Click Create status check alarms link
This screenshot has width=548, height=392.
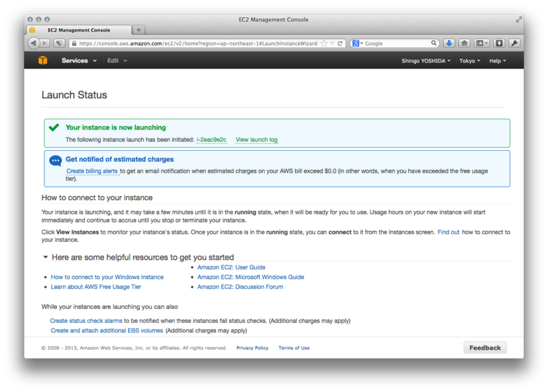pyautogui.click(x=86, y=321)
